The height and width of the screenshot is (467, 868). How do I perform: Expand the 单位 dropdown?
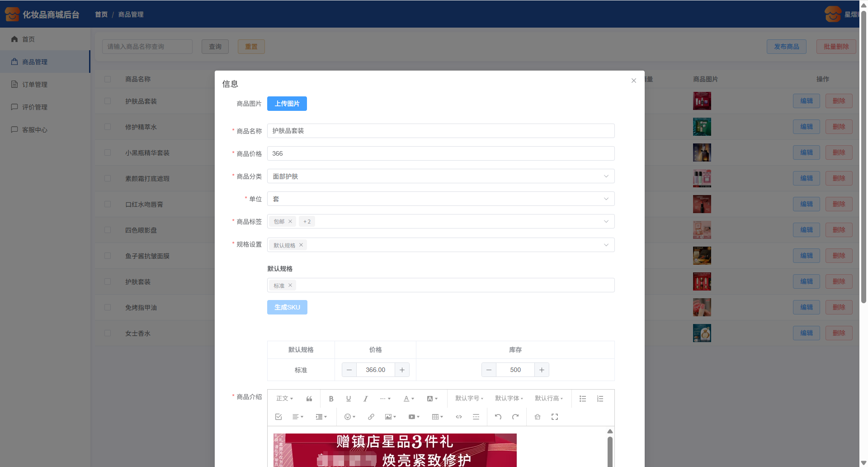click(440, 199)
